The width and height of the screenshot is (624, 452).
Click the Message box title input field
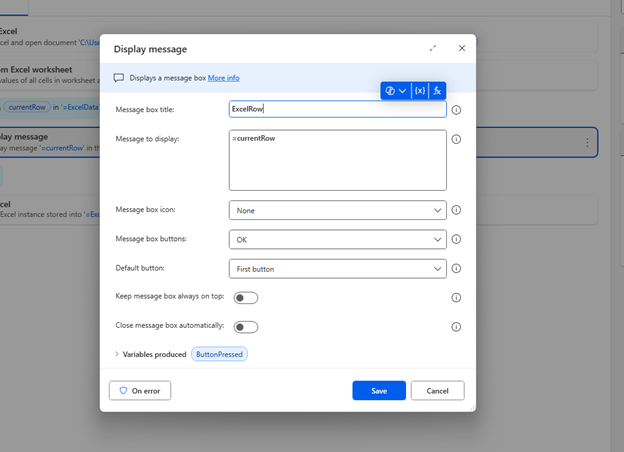pyautogui.click(x=337, y=109)
